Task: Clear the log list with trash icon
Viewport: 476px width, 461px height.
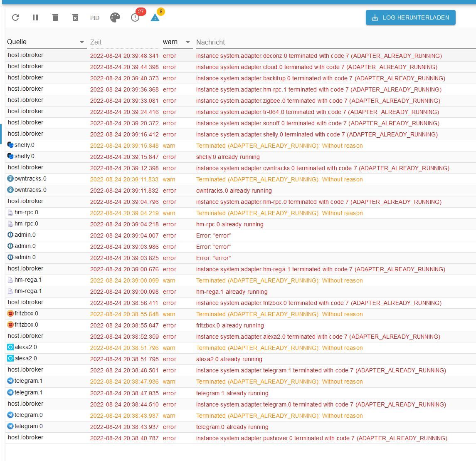Action: tap(55, 17)
